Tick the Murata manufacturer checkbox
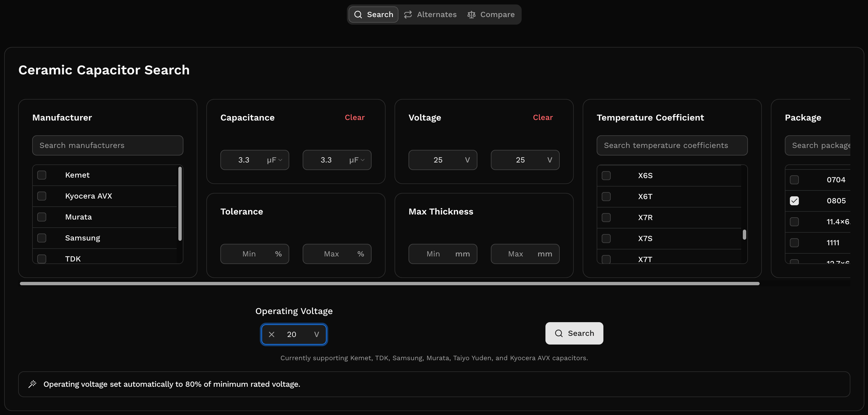The image size is (868, 415). click(42, 217)
